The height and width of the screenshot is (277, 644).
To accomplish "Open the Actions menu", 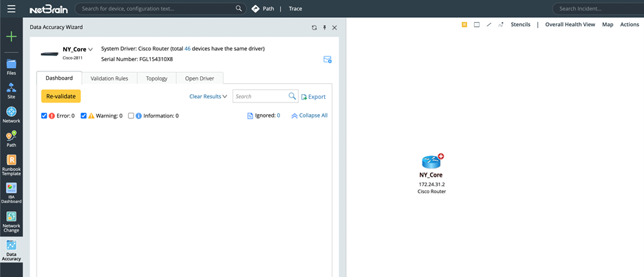I will (630, 25).
